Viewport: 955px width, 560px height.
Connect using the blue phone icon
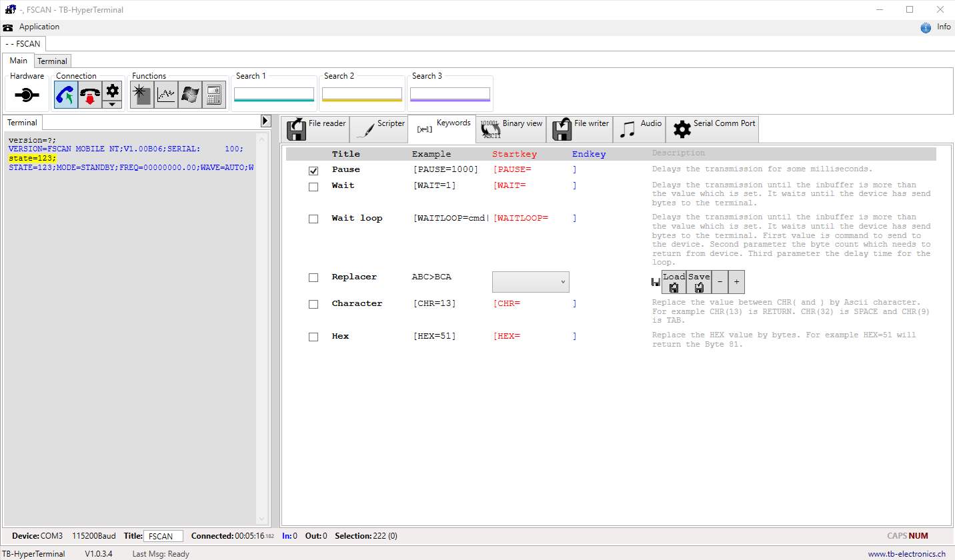click(x=66, y=95)
